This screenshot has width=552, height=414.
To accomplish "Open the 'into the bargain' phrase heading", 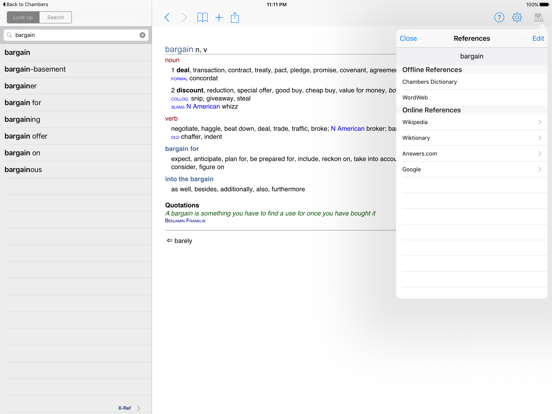I will (189, 179).
